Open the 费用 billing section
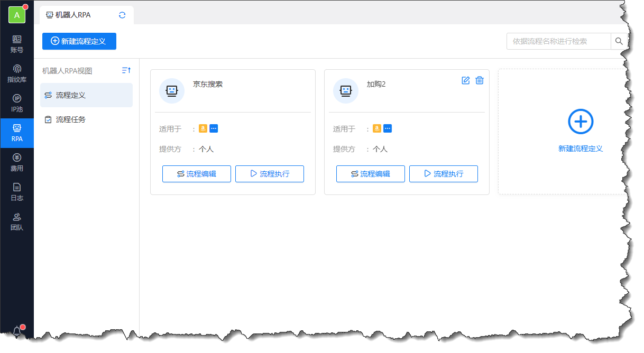Image resolution: width=644 pixels, height=353 pixels. (x=17, y=163)
